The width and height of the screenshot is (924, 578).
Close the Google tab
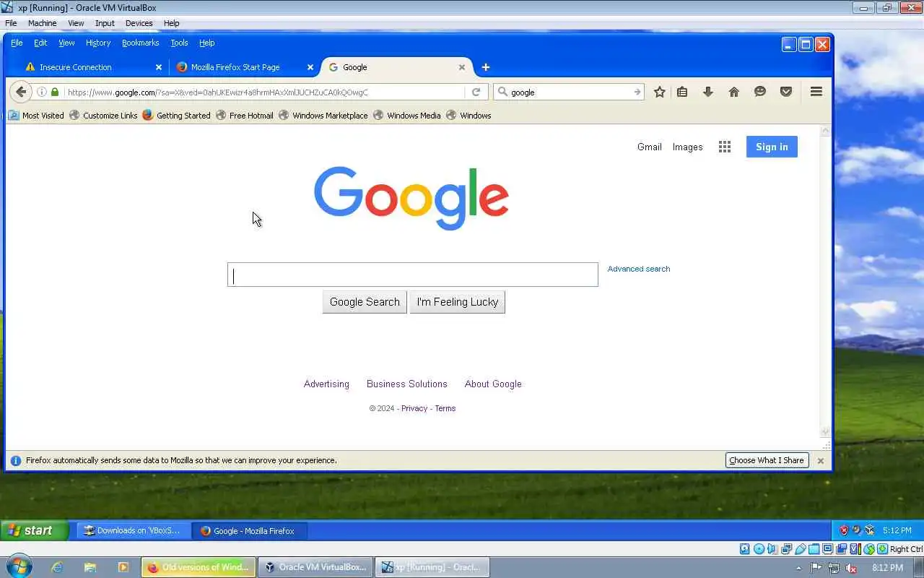462,67
